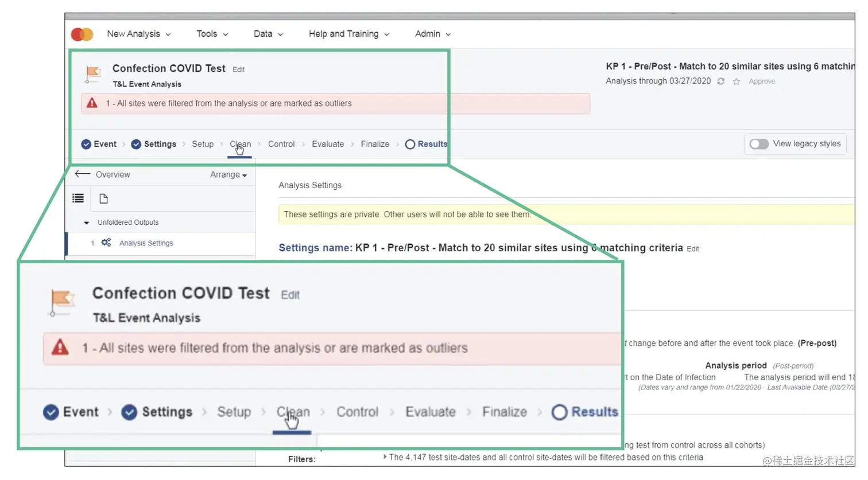
Task: Collapse the Unfoldered Outputs section
Action: (87, 223)
